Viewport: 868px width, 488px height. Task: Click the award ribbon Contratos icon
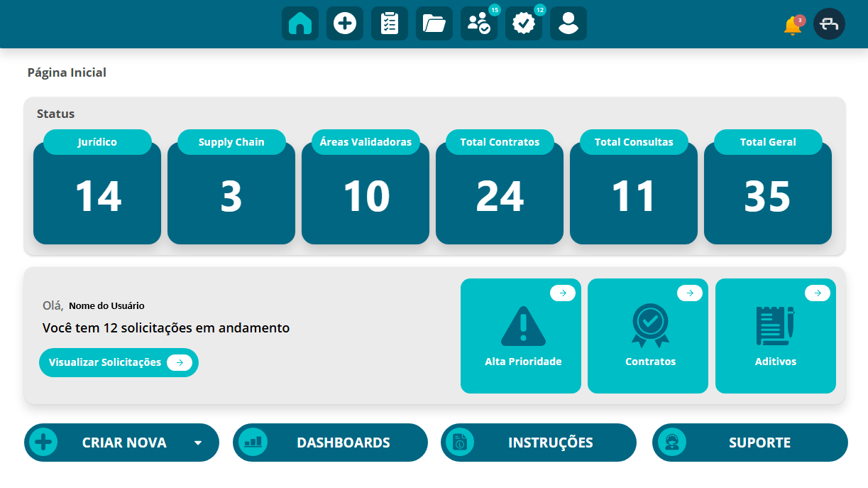tap(650, 325)
